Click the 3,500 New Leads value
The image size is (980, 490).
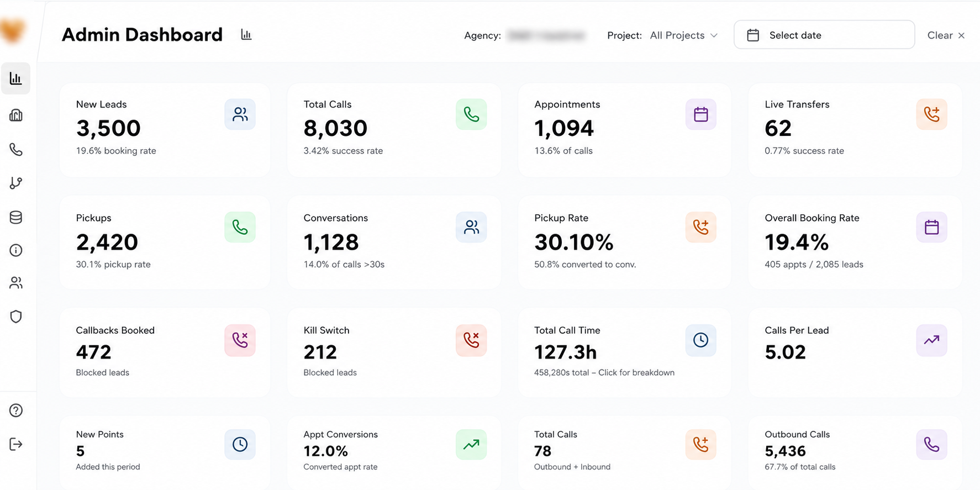pos(108,128)
